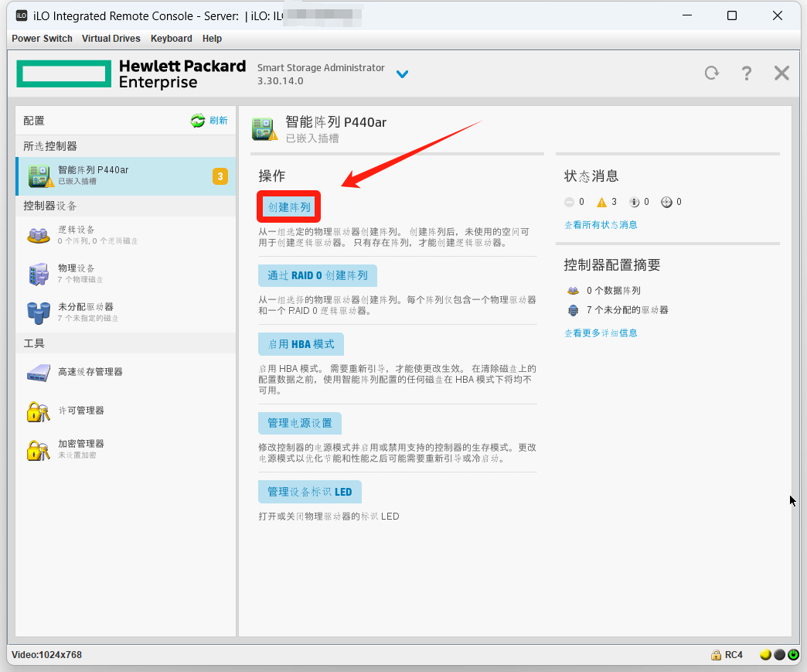Click the 创建阵列 button
The image size is (807, 672).
[x=289, y=207]
